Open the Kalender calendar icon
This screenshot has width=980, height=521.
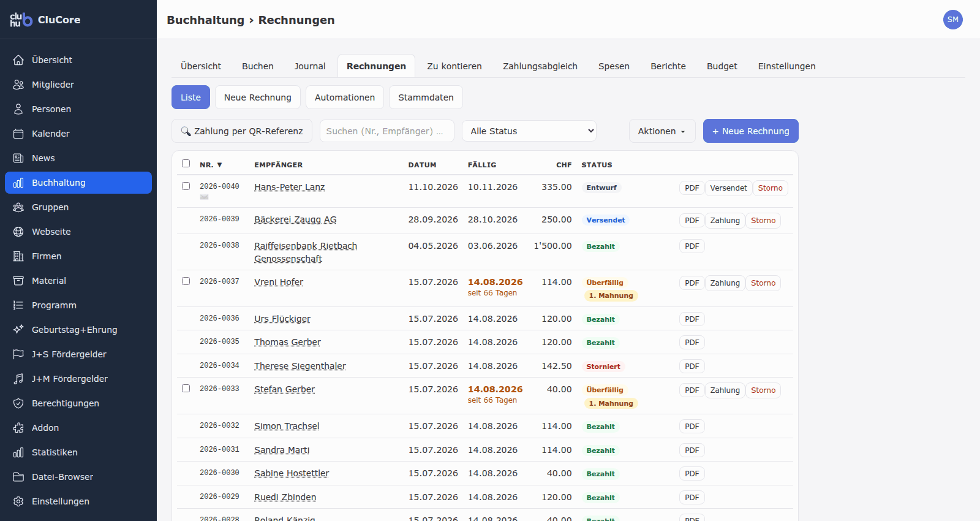18,134
